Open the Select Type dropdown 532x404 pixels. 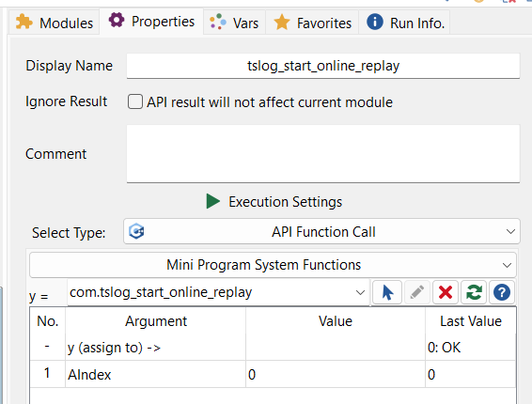coord(321,231)
